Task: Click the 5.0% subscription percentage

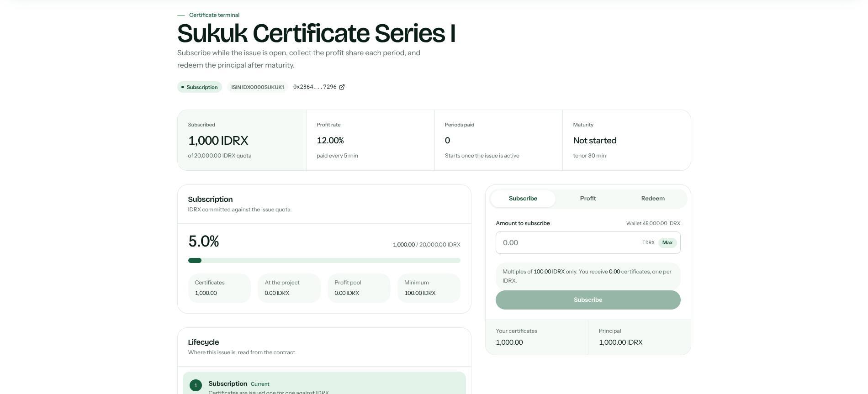Action: point(204,241)
